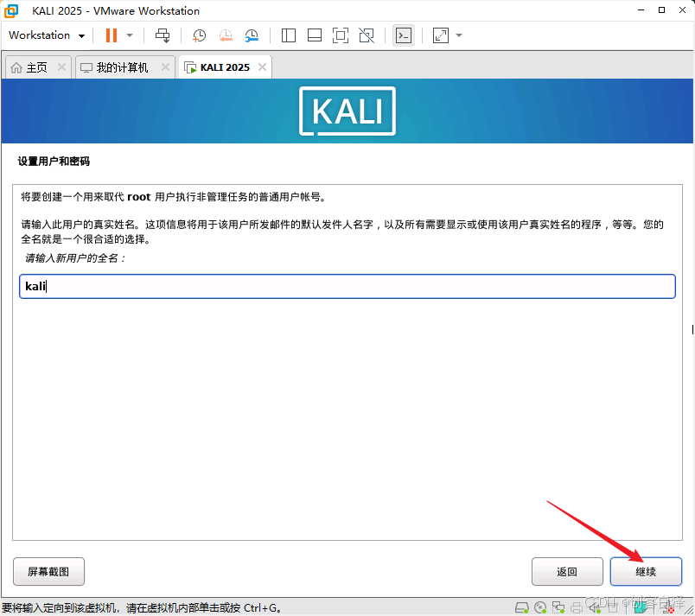Click the teal message log icon
This screenshot has height=616, width=695.
click(641, 607)
